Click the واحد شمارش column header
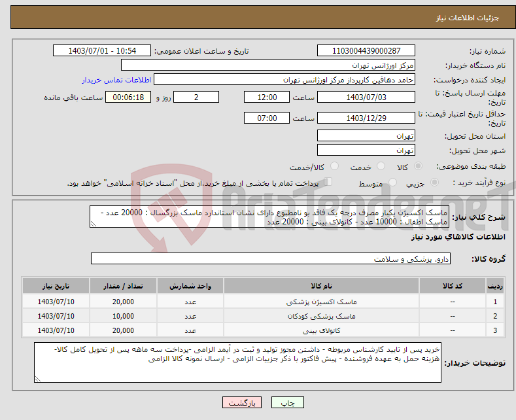516x420 pixels. (x=190, y=286)
